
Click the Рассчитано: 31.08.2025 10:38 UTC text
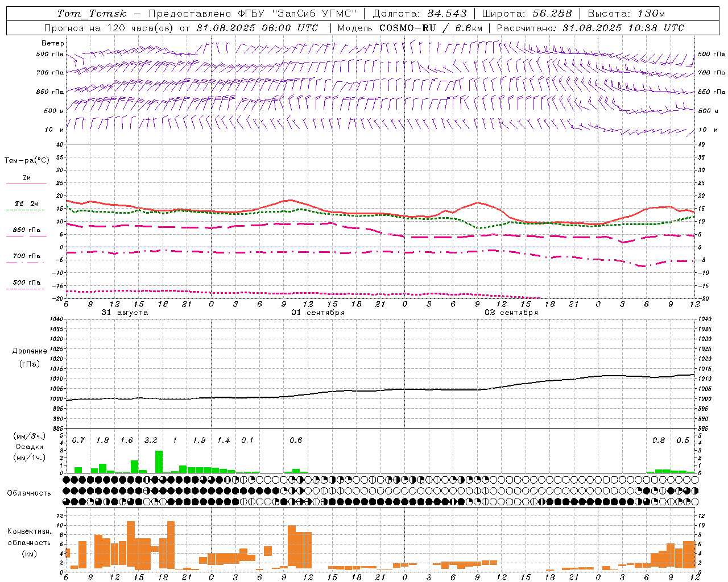click(x=590, y=28)
